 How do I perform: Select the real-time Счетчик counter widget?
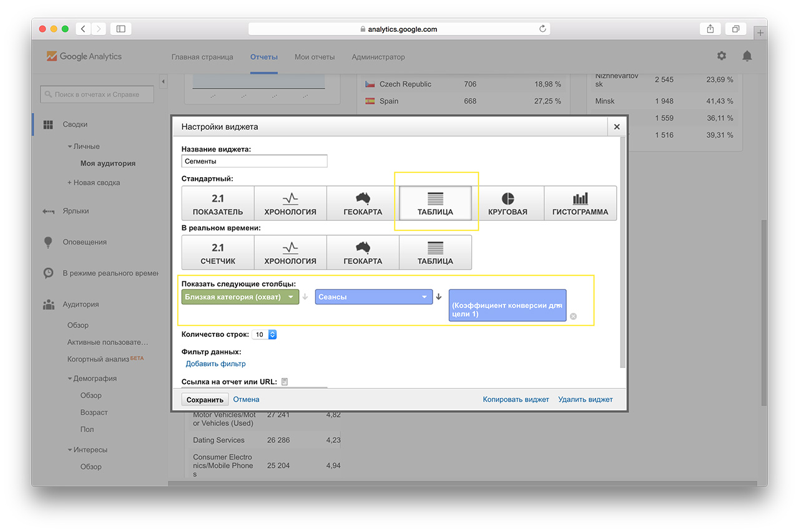click(x=218, y=253)
